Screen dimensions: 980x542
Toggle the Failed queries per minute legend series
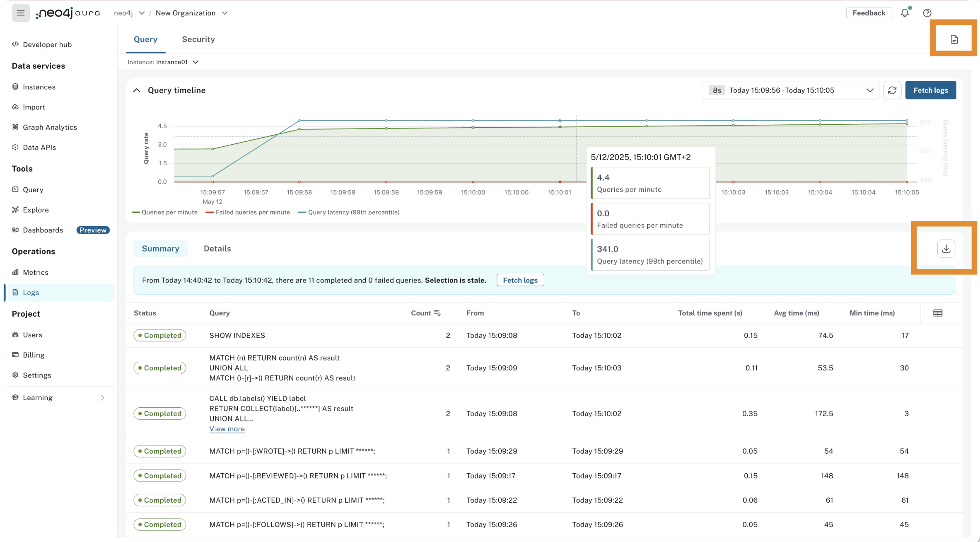coord(248,212)
